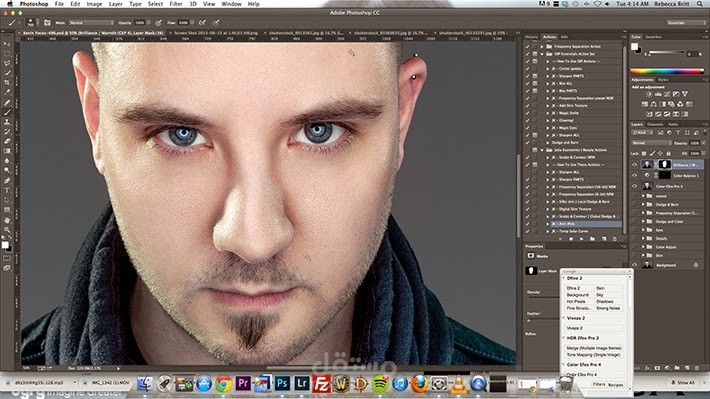Toggle checkmark for Dodge and Burn action
The width and height of the screenshot is (710, 399).
[527, 142]
